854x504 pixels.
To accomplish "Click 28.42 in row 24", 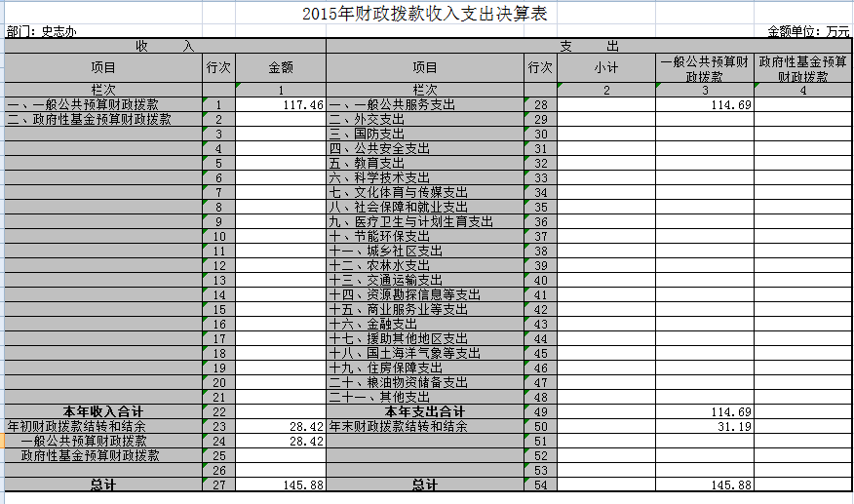I will [281, 442].
